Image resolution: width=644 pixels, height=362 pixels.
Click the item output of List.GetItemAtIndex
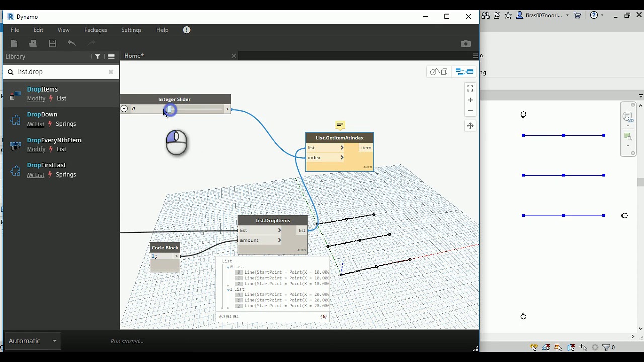click(x=366, y=148)
